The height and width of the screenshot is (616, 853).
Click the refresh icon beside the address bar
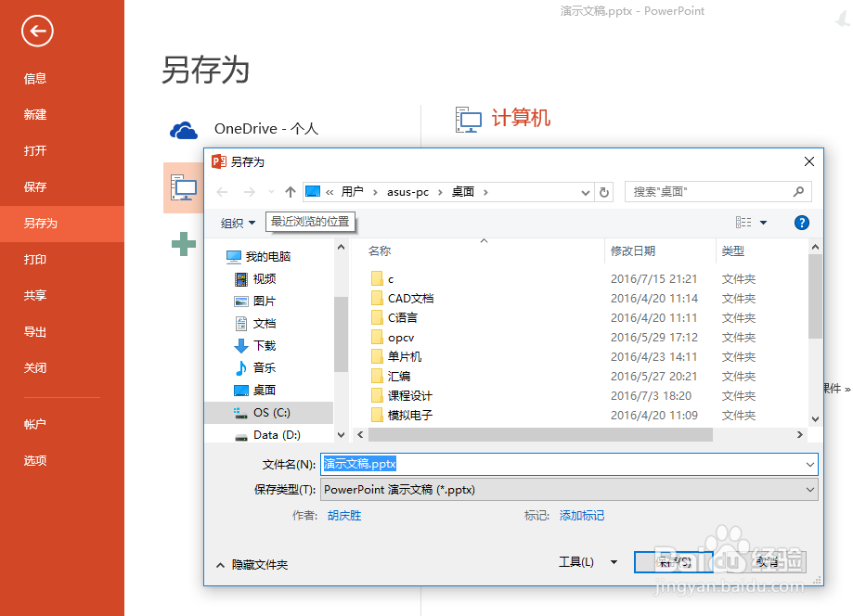[x=604, y=192]
